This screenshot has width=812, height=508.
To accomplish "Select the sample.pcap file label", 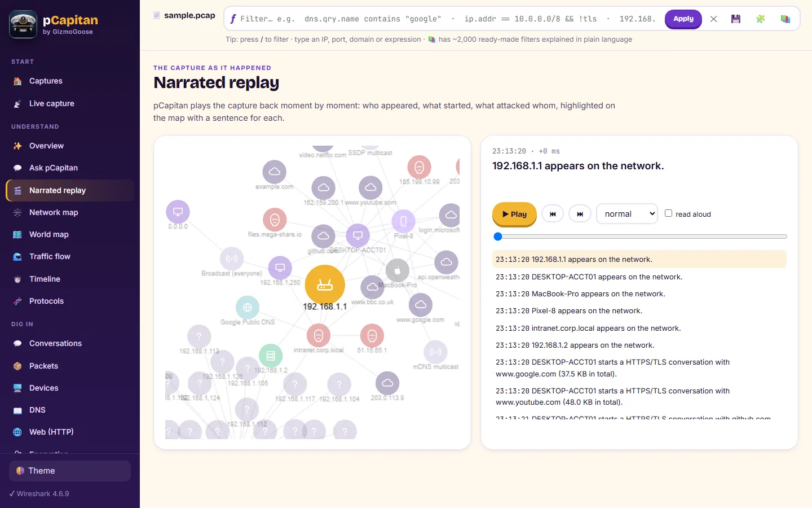I will (x=189, y=16).
